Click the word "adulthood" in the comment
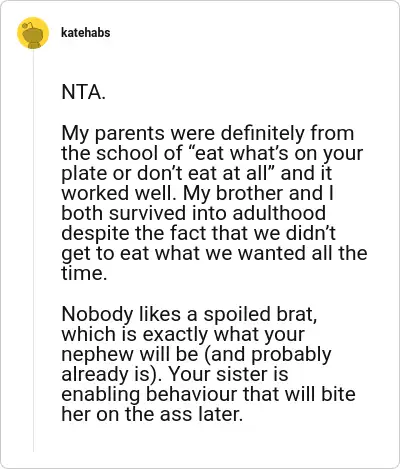The image size is (400, 469). point(279,213)
